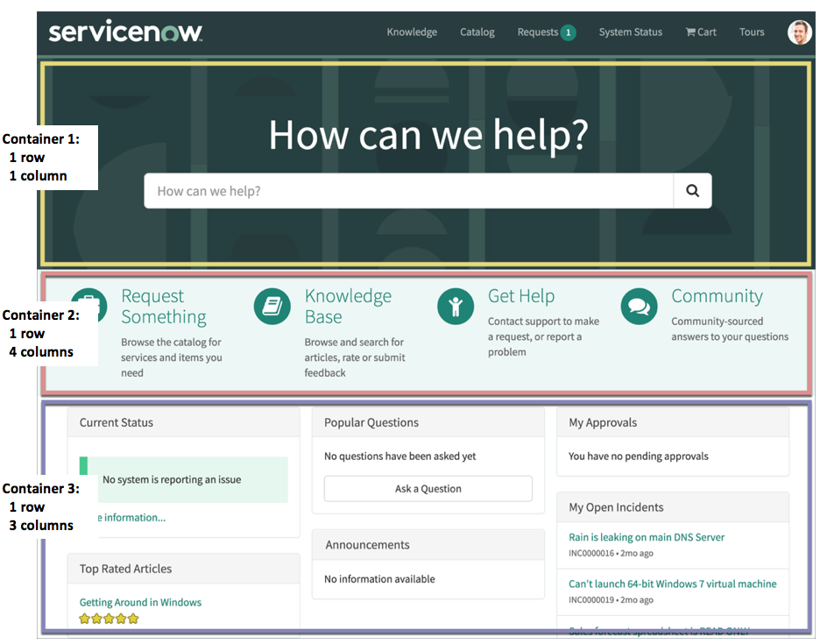This screenshot has width=820, height=644.
Task: View the System Status page
Action: [x=630, y=32]
